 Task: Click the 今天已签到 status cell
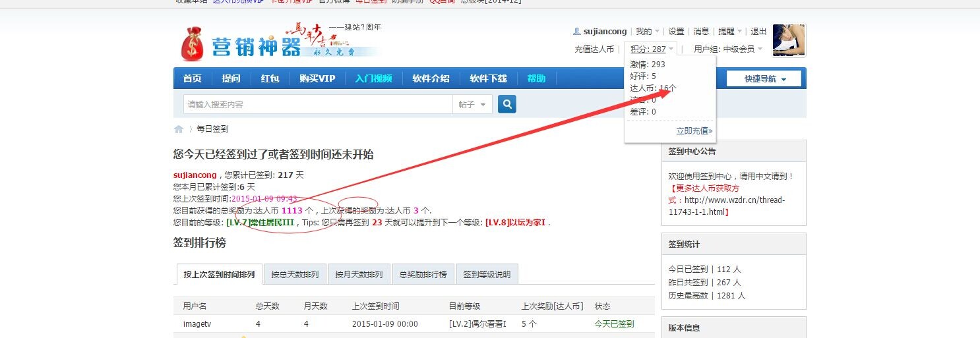[614, 324]
